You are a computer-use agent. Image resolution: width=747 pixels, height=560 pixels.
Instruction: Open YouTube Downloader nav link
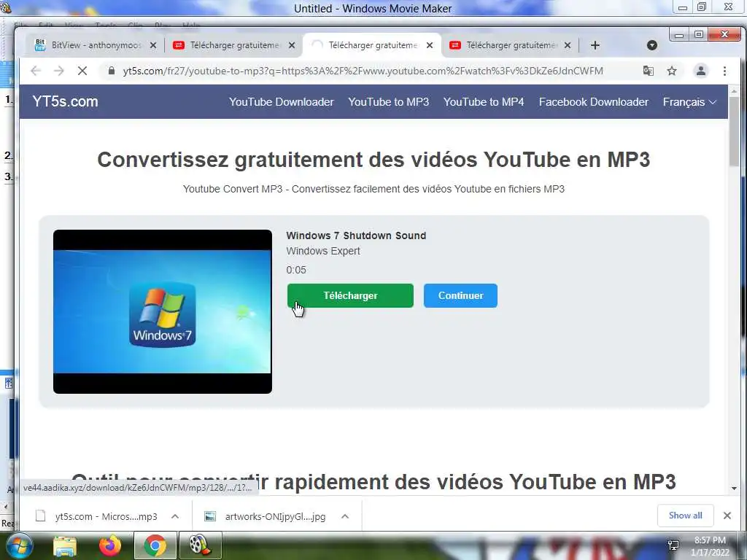click(x=281, y=102)
